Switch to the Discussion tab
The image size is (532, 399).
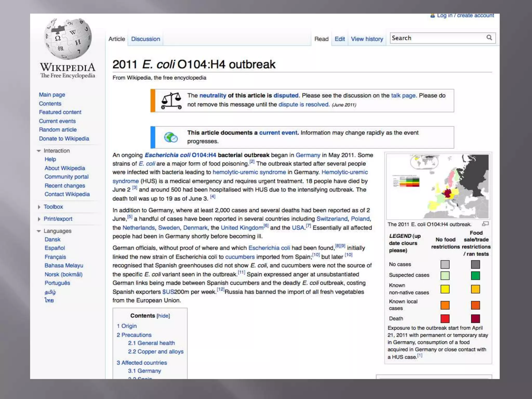click(145, 39)
